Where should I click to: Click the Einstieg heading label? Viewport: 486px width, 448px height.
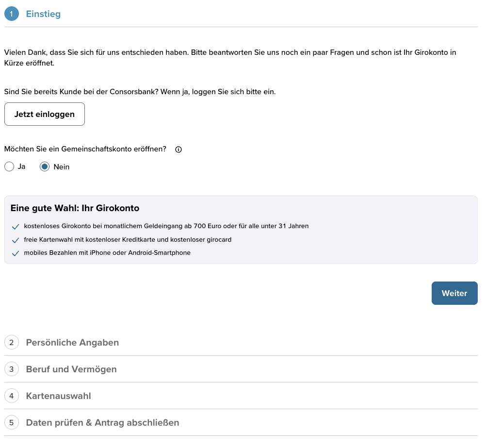tap(43, 14)
